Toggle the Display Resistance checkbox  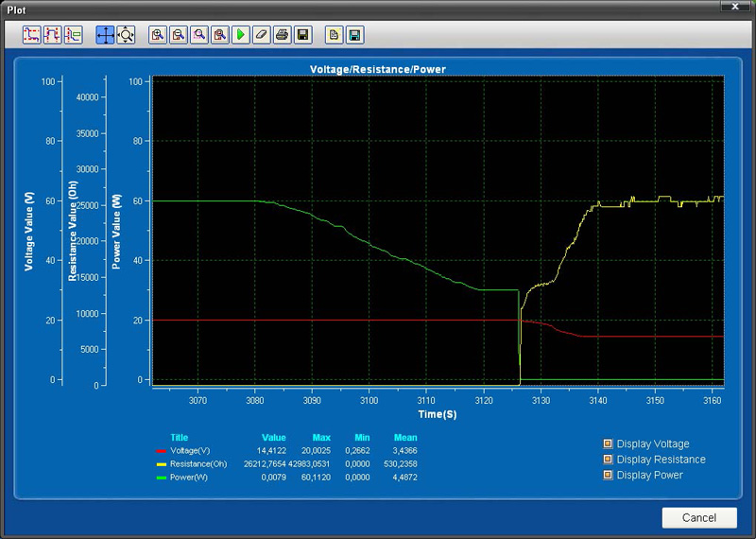click(609, 460)
